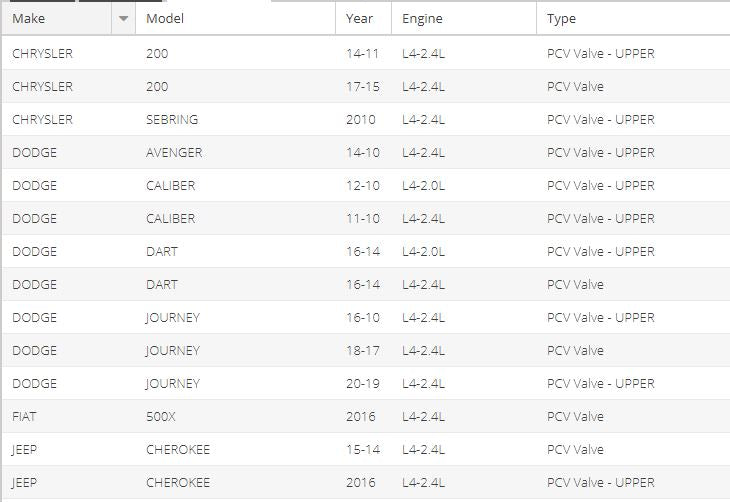Click the Engine column header
Screen dimensions: 730x502
(x=422, y=18)
